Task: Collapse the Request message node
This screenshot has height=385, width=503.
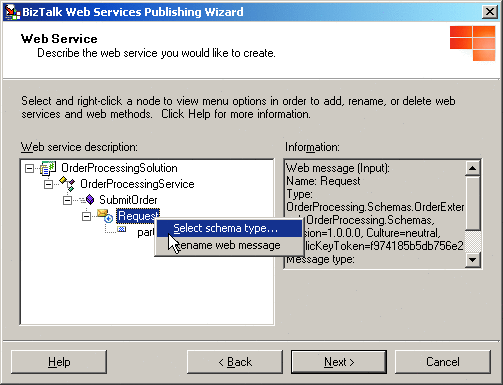Action: pos(86,216)
